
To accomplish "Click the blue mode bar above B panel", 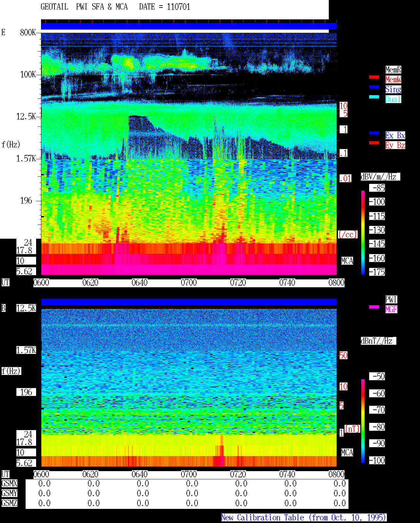I will (x=189, y=302).
